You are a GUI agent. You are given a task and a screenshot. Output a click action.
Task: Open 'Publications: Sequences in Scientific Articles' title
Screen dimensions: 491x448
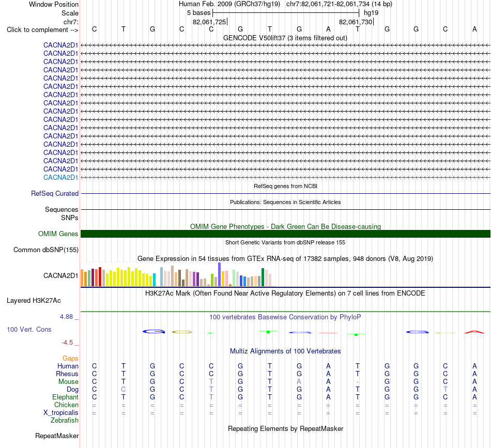(285, 202)
